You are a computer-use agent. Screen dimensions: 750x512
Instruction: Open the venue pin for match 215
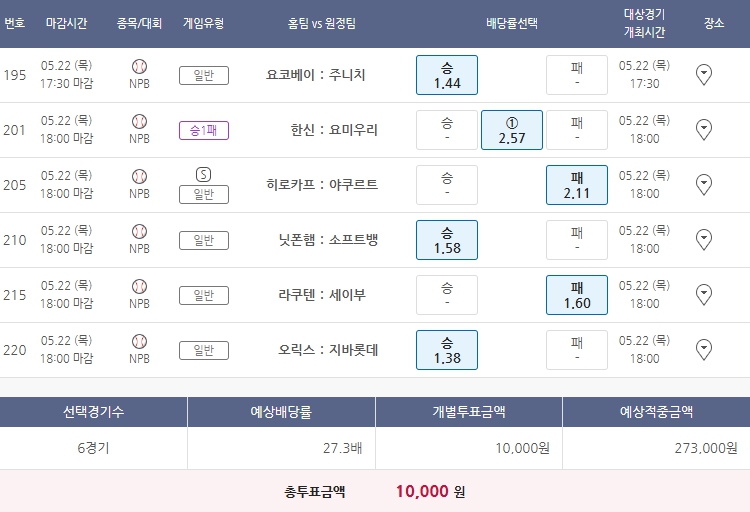(x=703, y=294)
